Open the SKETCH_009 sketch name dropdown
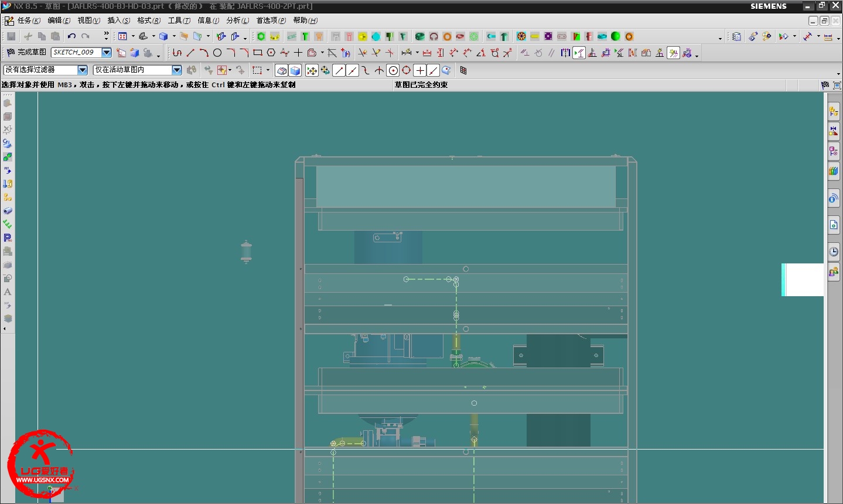Viewport: 843px width, 504px height. 107,52
